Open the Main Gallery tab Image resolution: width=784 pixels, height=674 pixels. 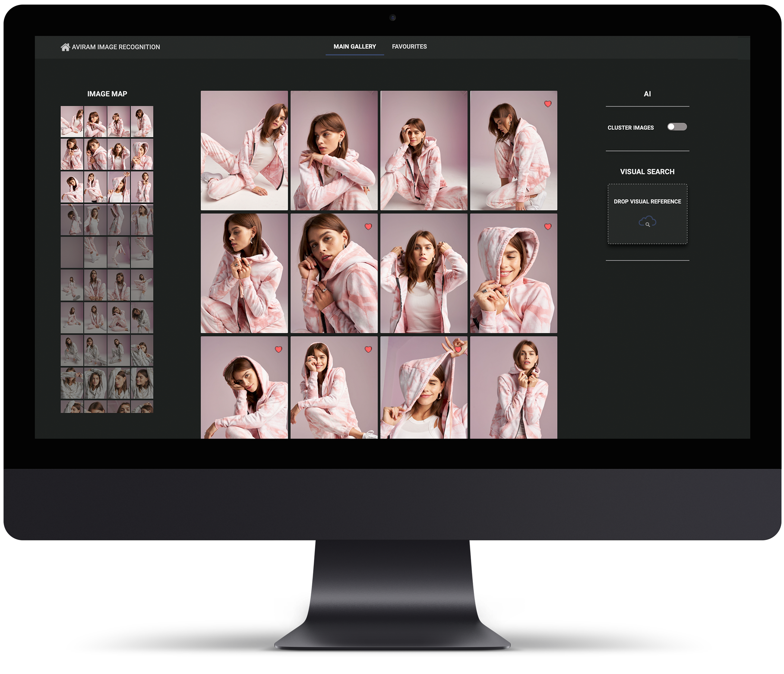354,47
